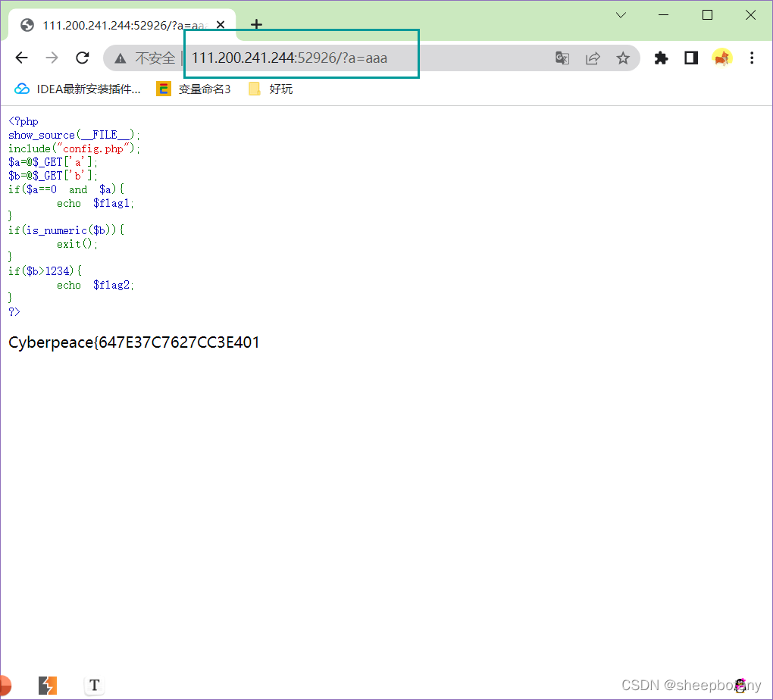Screen dimensions: 773x700
Task: Select the 111.200.241.244:52926 tab
Action: coord(122,25)
